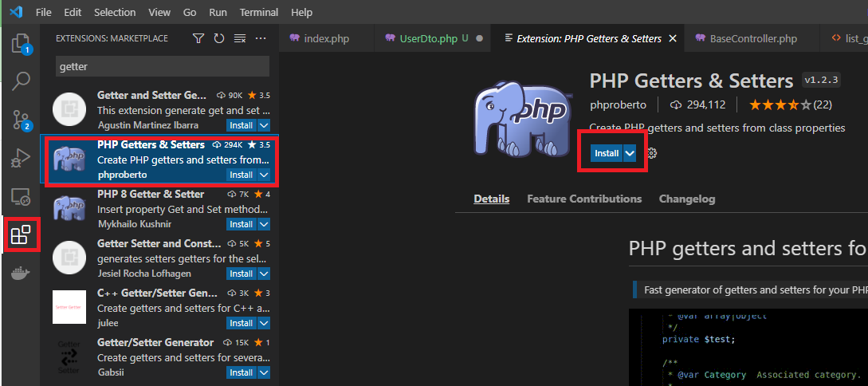Click the 294,112 install count
The height and width of the screenshot is (386, 868).
(697, 104)
